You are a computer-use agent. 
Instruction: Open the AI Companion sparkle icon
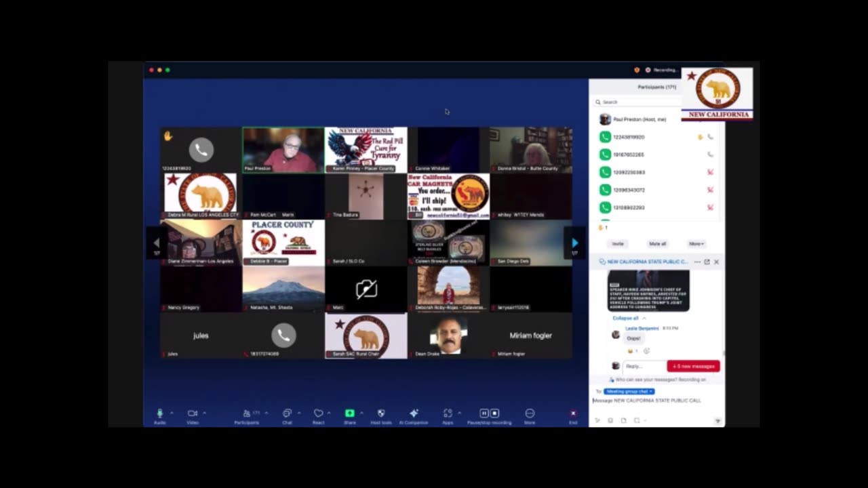(414, 413)
